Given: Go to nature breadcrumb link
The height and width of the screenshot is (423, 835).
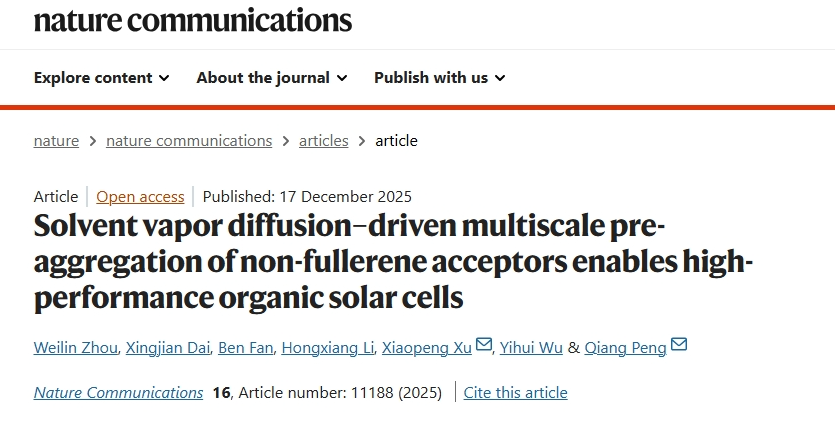Looking at the screenshot, I should [56, 141].
